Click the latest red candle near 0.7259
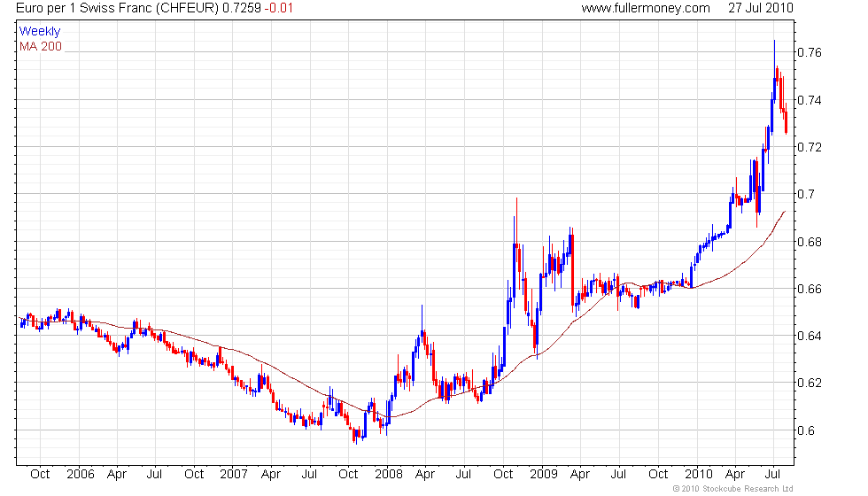This screenshot has width=868, height=496. pos(787,119)
